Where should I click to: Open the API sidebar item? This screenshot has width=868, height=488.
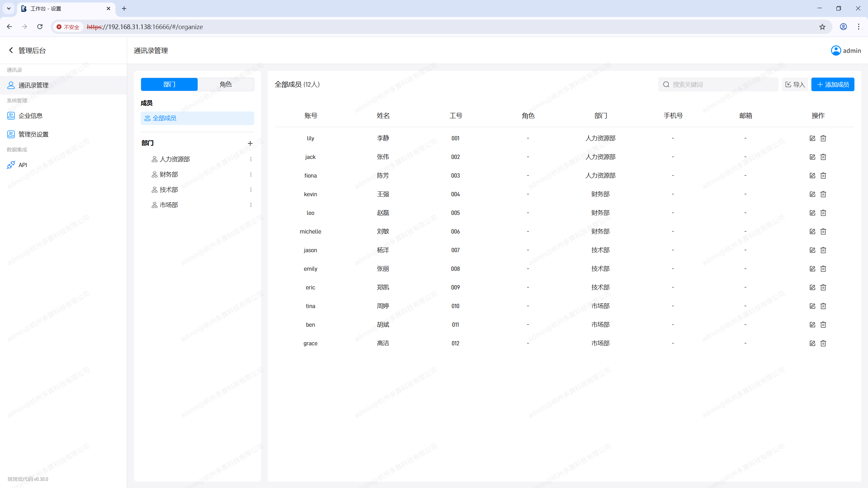(x=23, y=165)
